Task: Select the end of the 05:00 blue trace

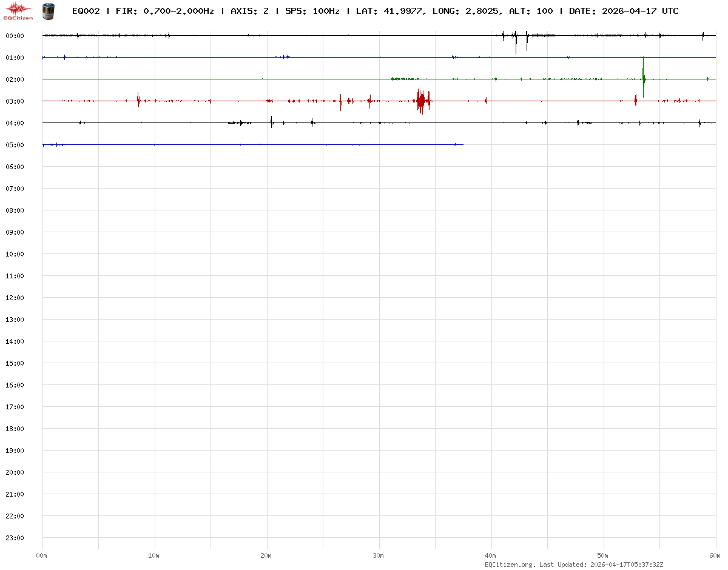Action: click(x=462, y=144)
